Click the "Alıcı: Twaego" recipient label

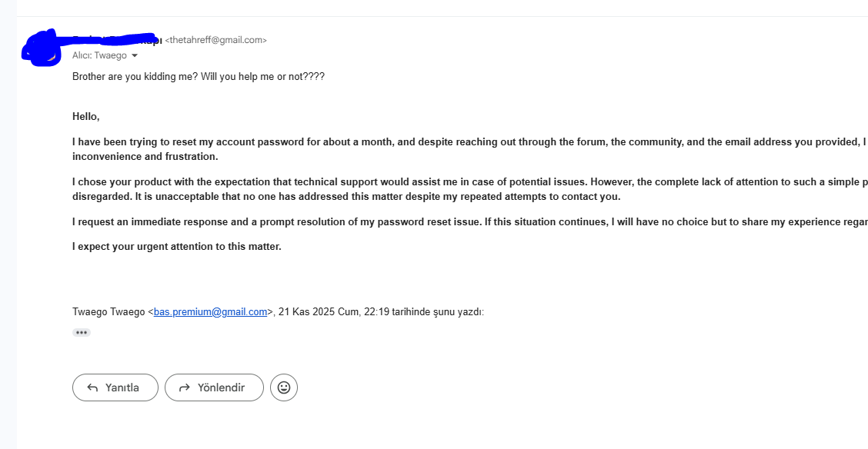(99, 56)
